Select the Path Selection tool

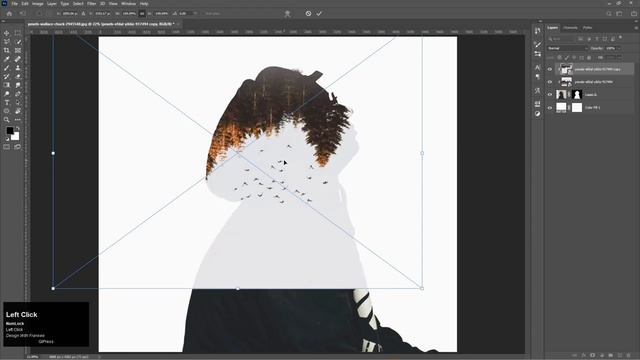point(18,102)
